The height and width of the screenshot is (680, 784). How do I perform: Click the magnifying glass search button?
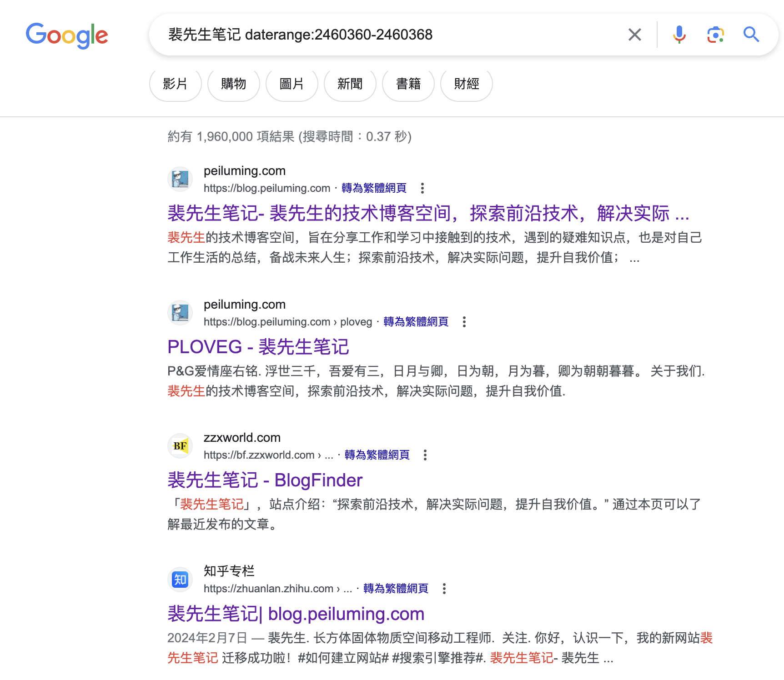tap(751, 35)
